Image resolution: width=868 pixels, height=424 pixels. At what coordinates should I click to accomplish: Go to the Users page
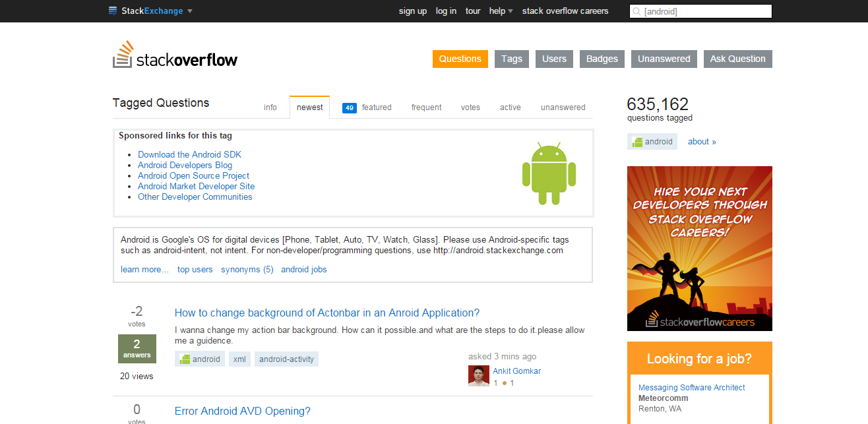click(554, 59)
